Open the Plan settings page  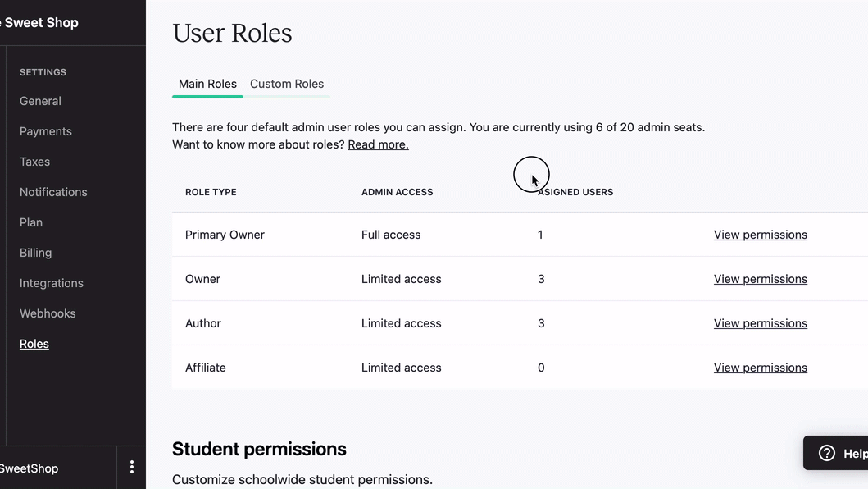[x=31, y=222]
